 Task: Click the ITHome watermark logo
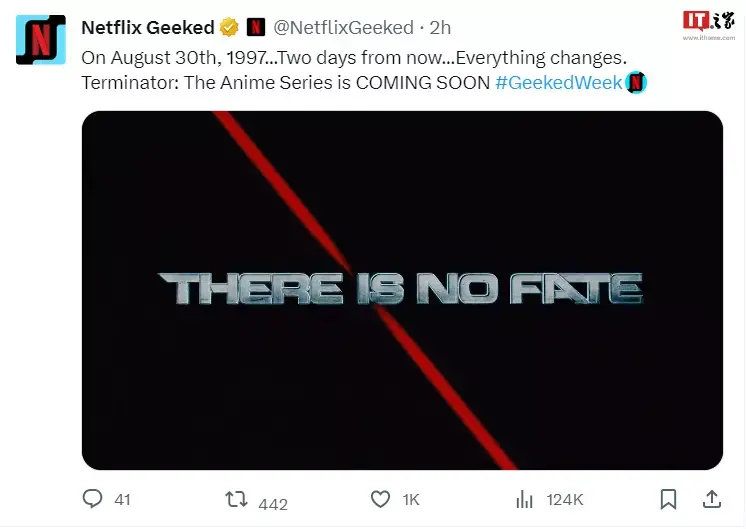[708, 24]
